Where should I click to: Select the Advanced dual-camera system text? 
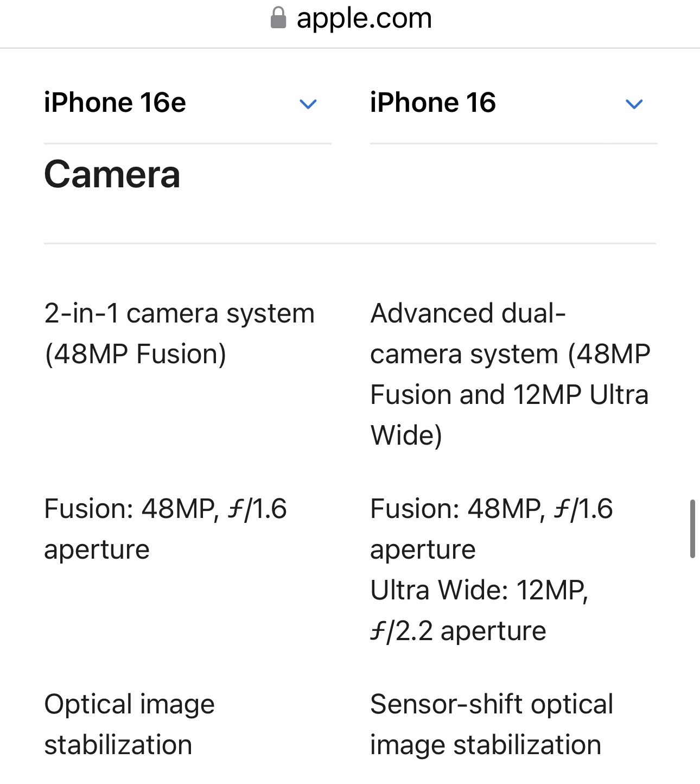pos(510,374)
